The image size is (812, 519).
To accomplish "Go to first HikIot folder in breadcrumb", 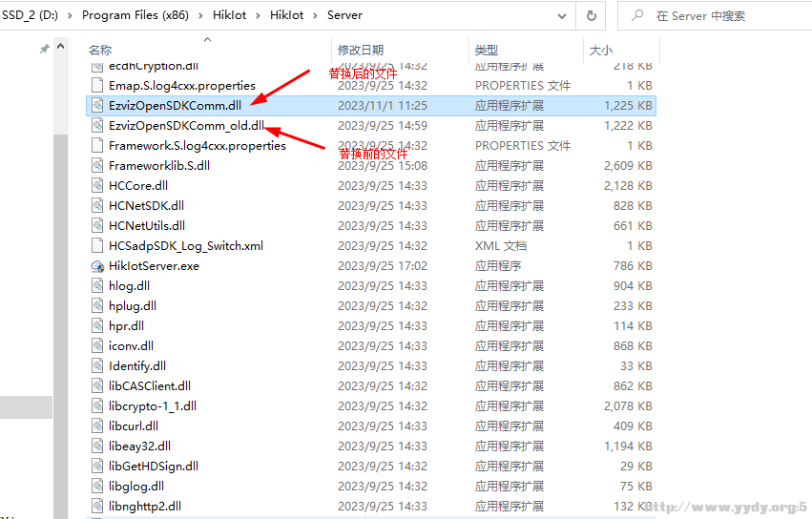I will coord(229,15).
